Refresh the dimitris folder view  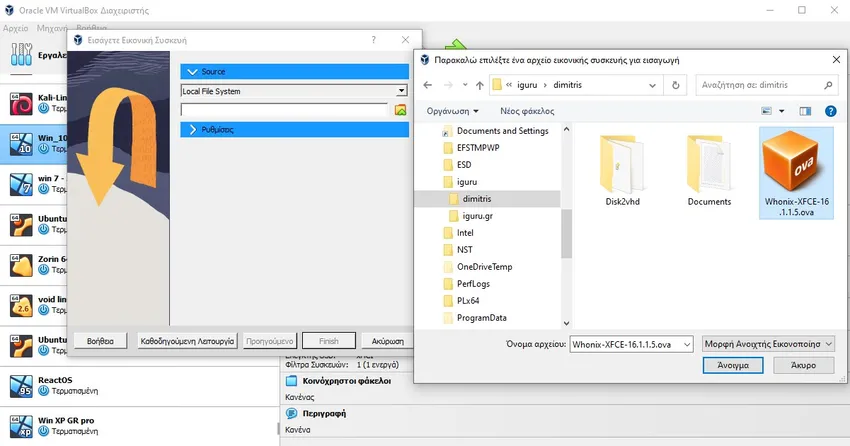coord(675,85)
